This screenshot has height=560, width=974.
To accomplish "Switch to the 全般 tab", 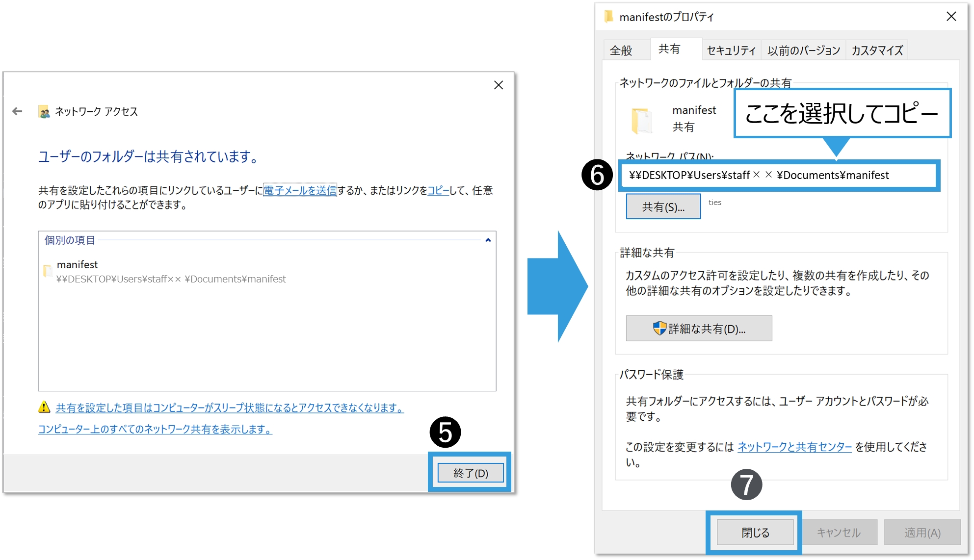I will (x=621, y=50).
